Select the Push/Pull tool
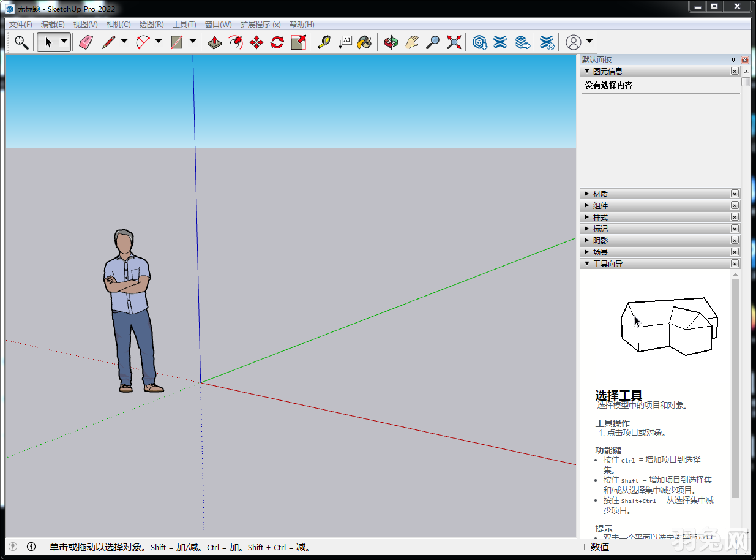Image resolution: width=756 pixels, height=560 pixels. 214,42
